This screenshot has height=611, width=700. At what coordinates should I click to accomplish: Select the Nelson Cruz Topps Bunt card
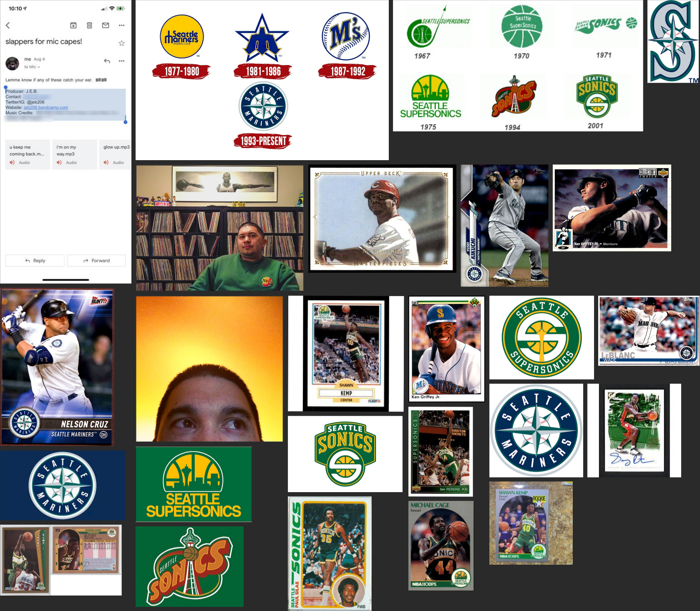coord(57,367)
